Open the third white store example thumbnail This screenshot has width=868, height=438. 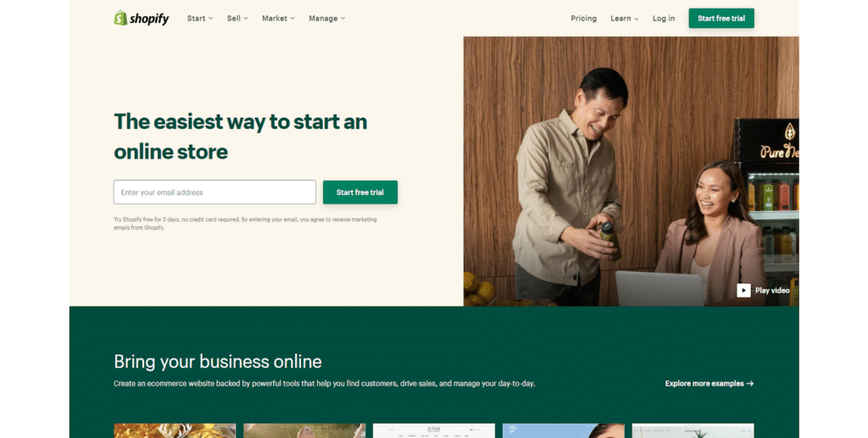(x=434, y=431)
